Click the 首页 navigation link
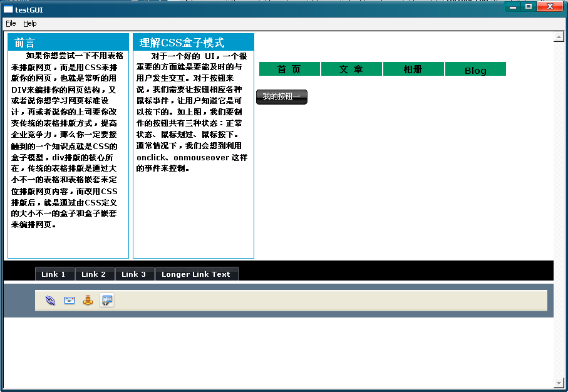Image resolution: width=568 pixels, height=392 pixels. [289, 70]
